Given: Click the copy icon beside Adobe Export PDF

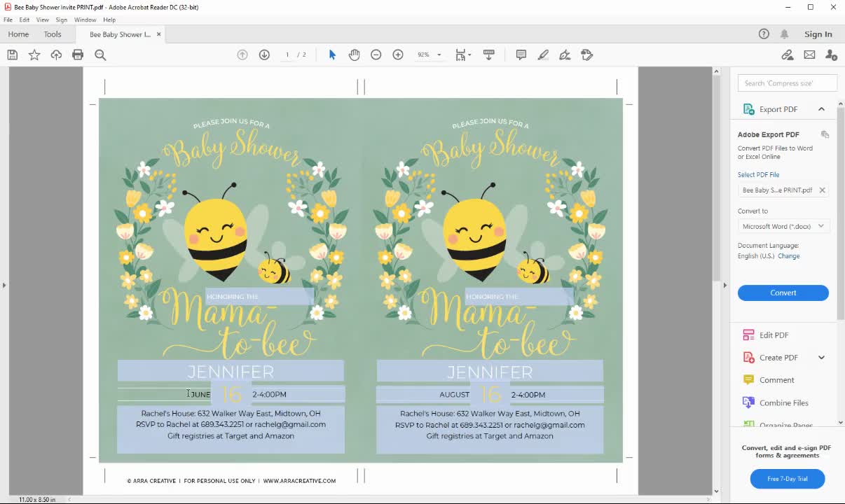Looking at the screenshot, I should pos(825,134).
